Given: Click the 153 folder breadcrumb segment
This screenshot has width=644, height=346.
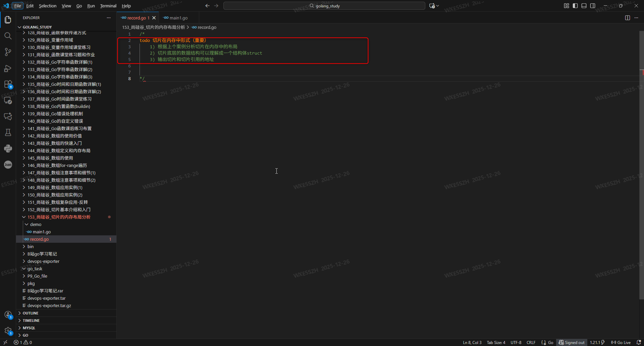Looking at the screenshot, I should coord(154,27).
